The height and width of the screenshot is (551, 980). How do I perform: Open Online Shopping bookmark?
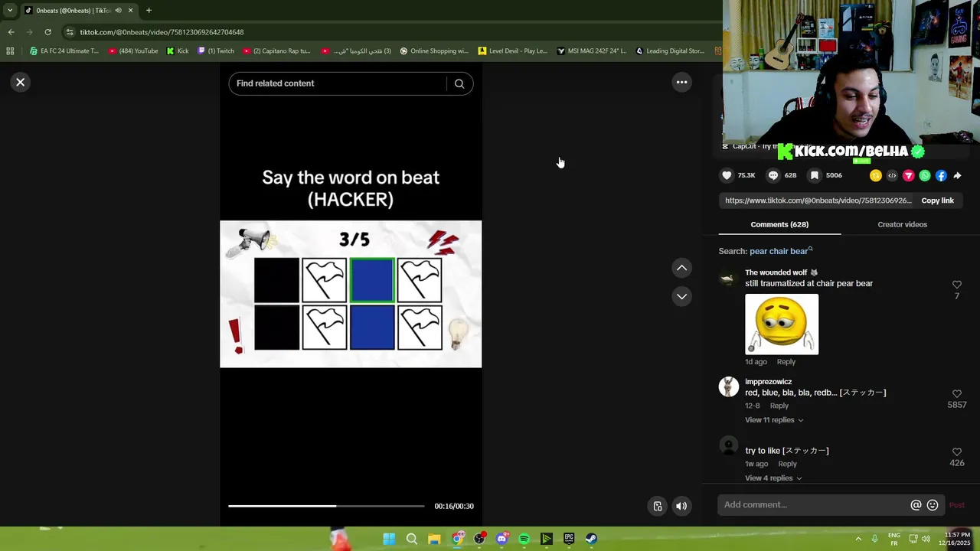(434, 51)
